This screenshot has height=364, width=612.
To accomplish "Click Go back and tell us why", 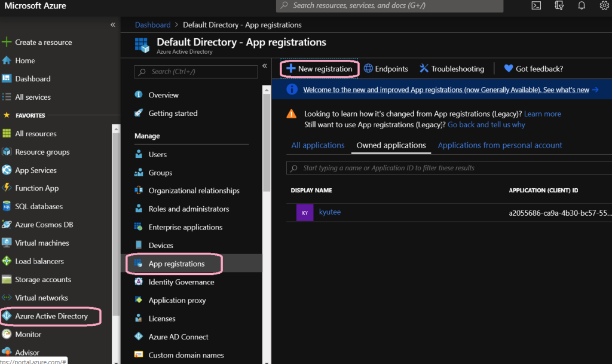I will point(486,124).
